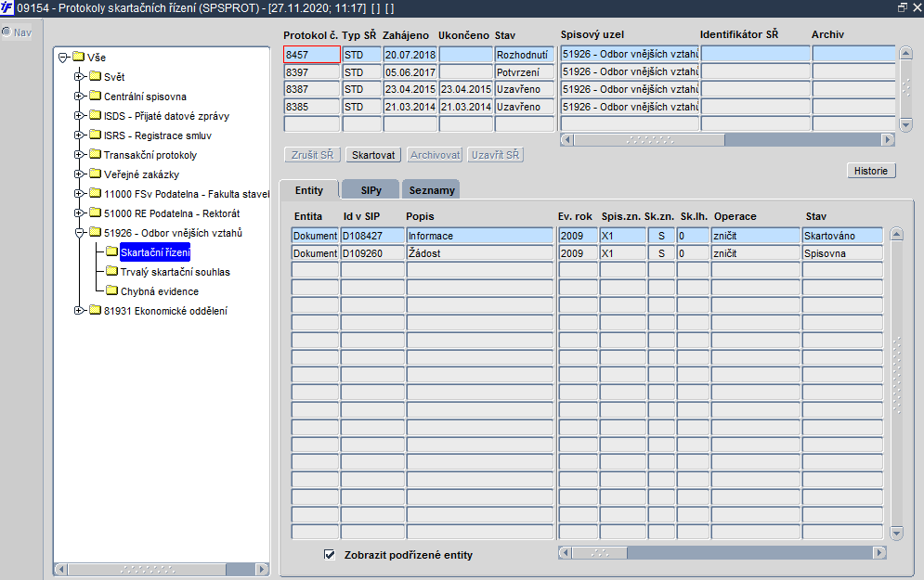Click the folder icon next to Svět
The width and height of the screenshot is (924, 580).
coord(95,76)
